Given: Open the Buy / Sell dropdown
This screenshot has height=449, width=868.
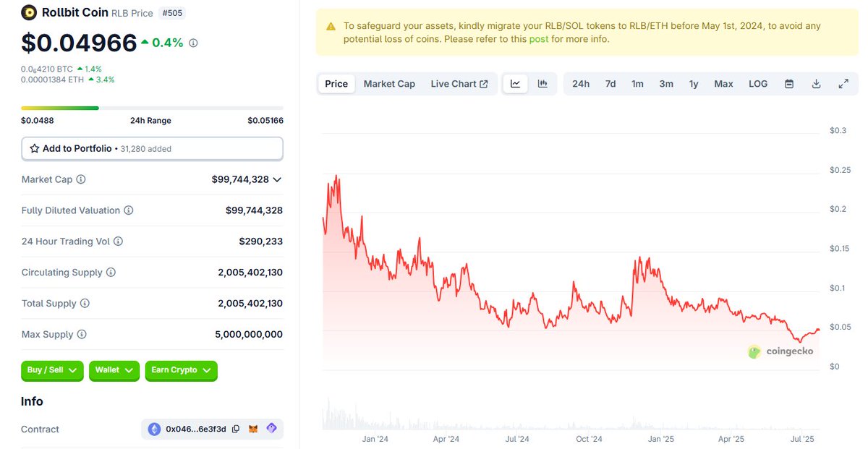Looking at the screenshot, I should pos(52,370).
